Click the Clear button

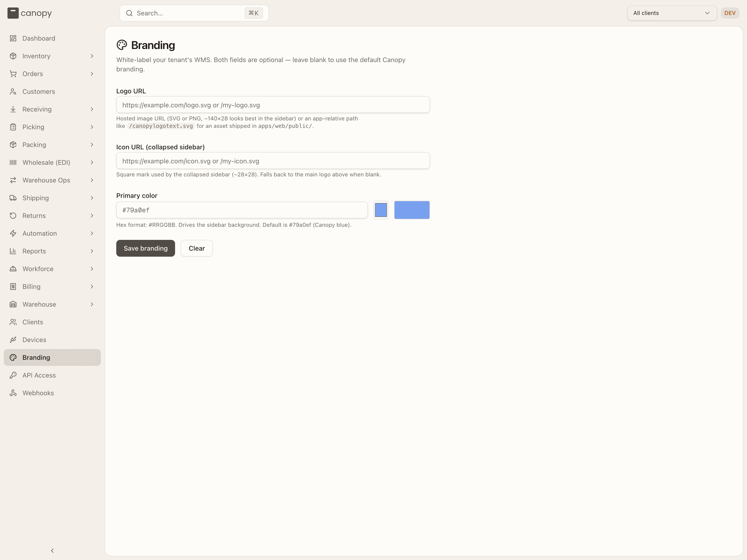tap(197, 248)
